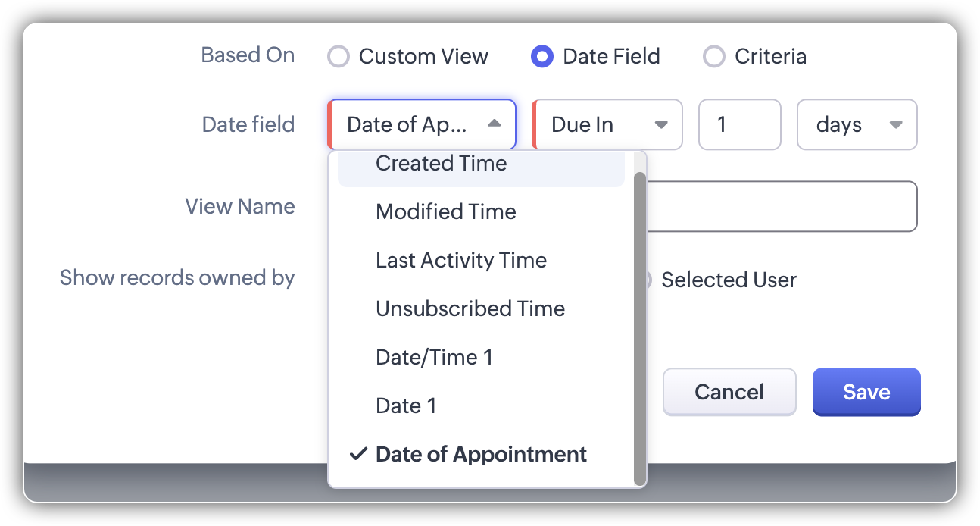Pick Last Activity Time from dropdown list
Viewport: 980px width, 526px height.
click(461, 260)
